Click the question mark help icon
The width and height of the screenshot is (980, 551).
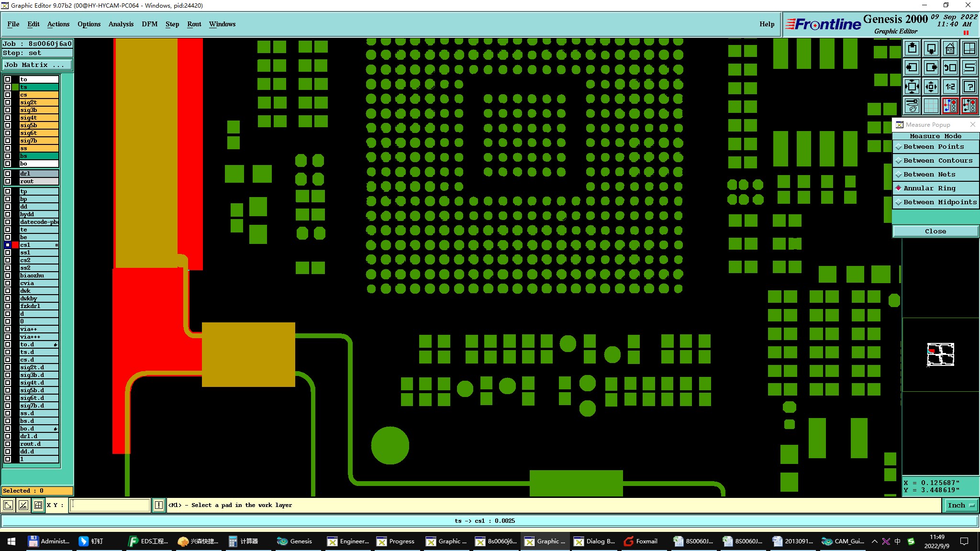point(969,87)
